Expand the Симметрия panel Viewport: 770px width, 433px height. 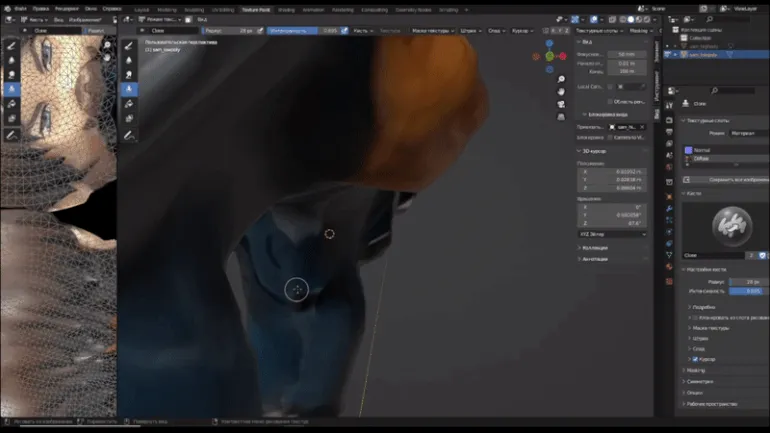tap(702, 381)
